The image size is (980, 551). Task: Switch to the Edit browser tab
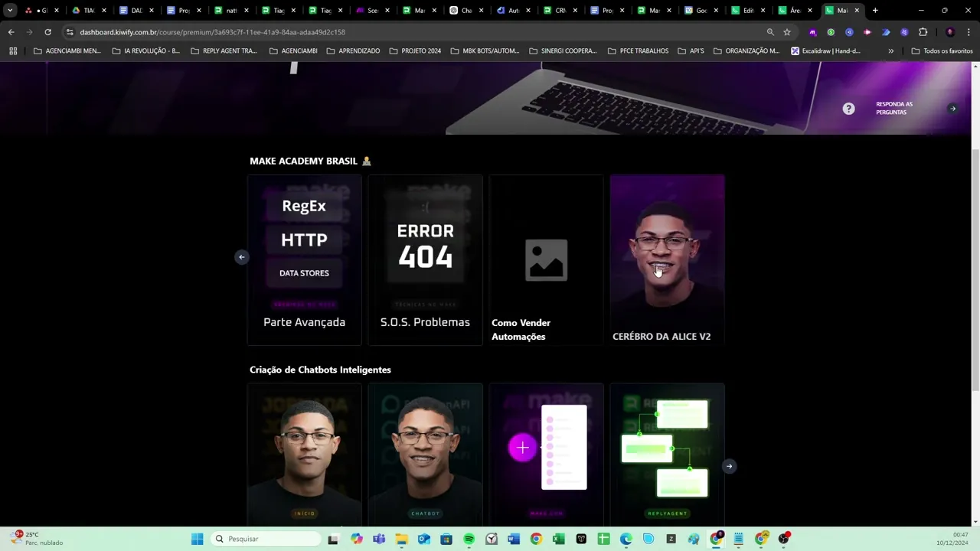pos(748,11)
